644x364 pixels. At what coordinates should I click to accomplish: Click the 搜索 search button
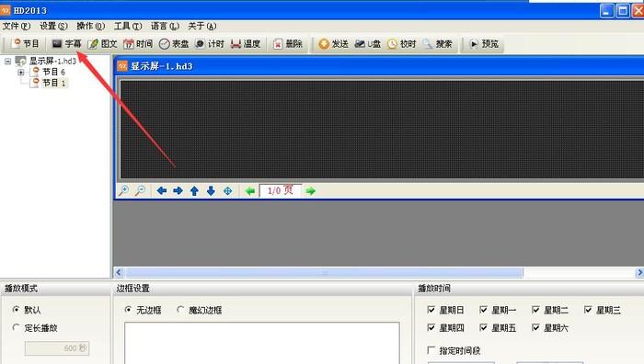pos(438,43)
